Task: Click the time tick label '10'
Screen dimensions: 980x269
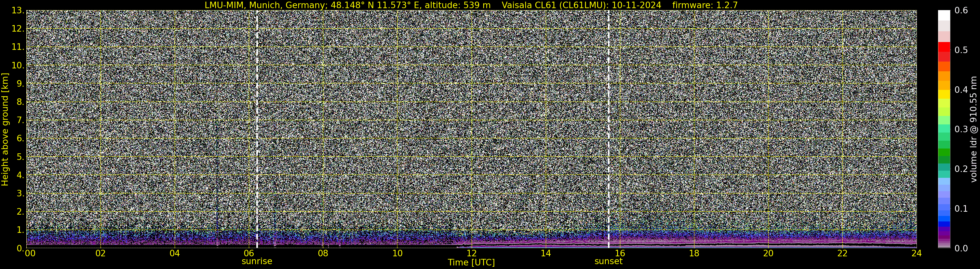Action: click(x=397, y=254)
